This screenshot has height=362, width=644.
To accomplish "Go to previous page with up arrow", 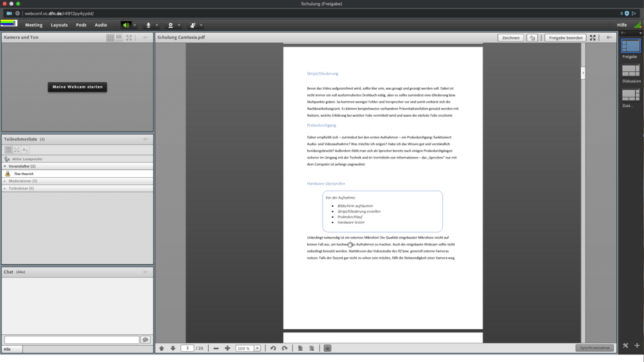I will tap(162, 348).
